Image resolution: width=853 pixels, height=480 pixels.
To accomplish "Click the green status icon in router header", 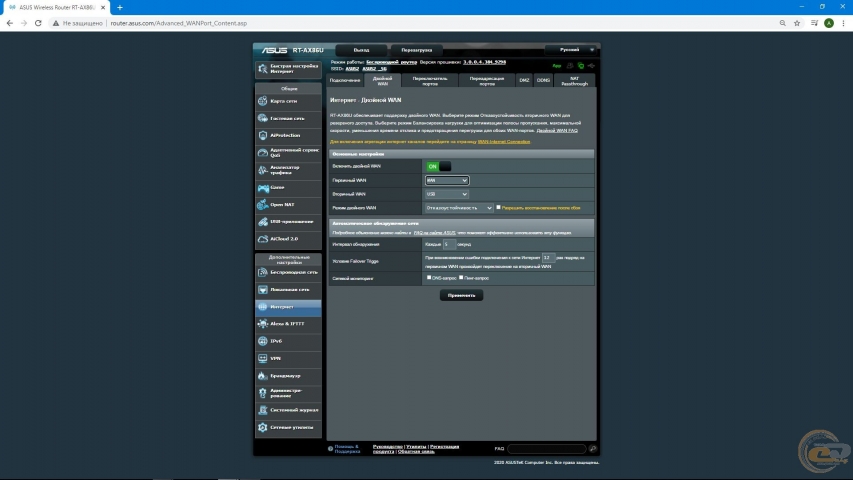I will (580, 66).
